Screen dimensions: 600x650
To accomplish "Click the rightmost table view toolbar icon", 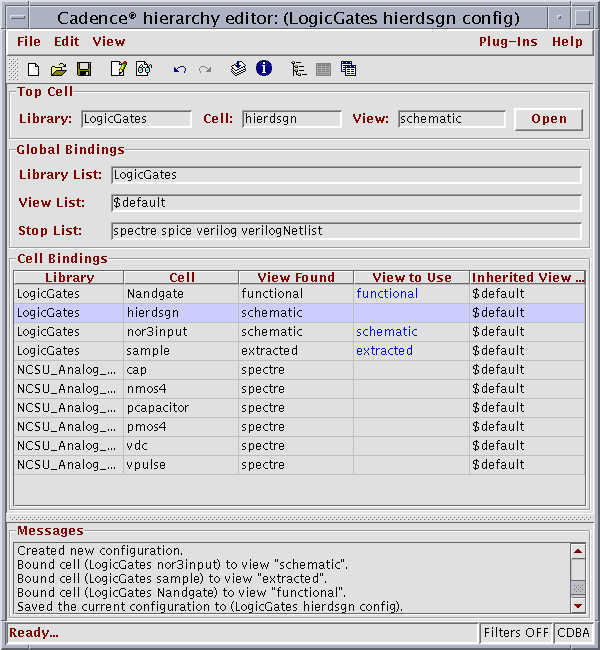I will pos(348,69).
